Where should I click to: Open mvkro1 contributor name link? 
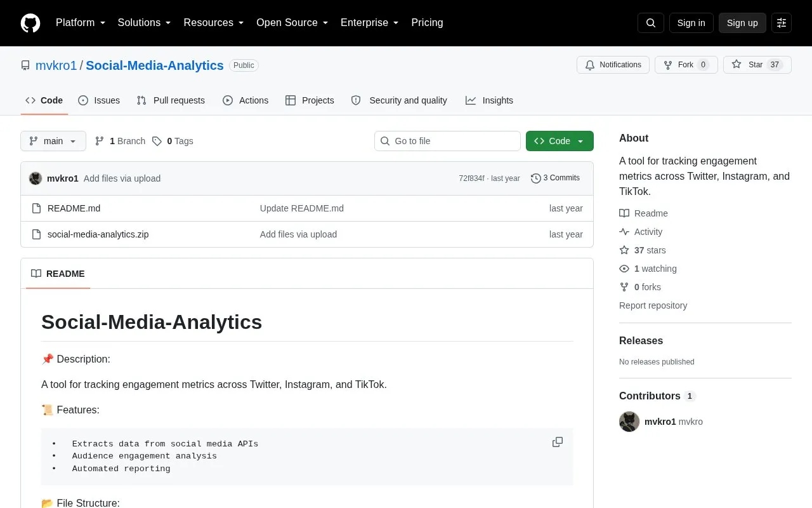click(660, 422)
